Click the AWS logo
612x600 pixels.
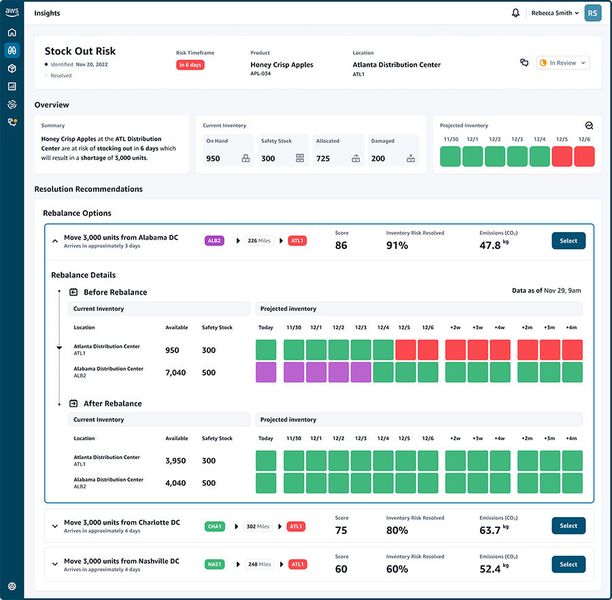12,10
